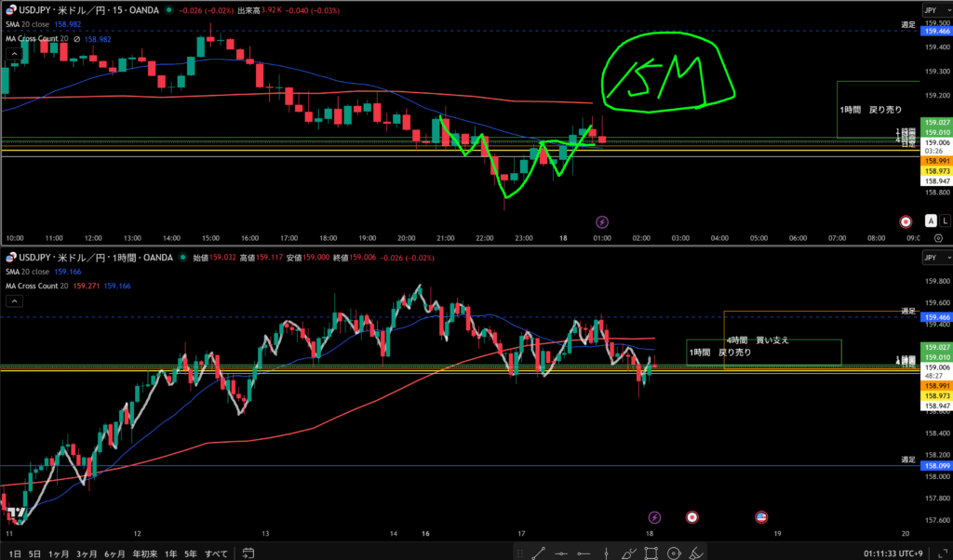
Task: Click the orange 158.991 price label
Action: tap(934, 161)
